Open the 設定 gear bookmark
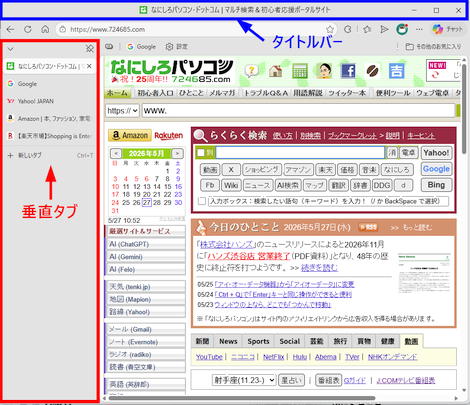Screen dimensions: 470x405 pos(177,47)
